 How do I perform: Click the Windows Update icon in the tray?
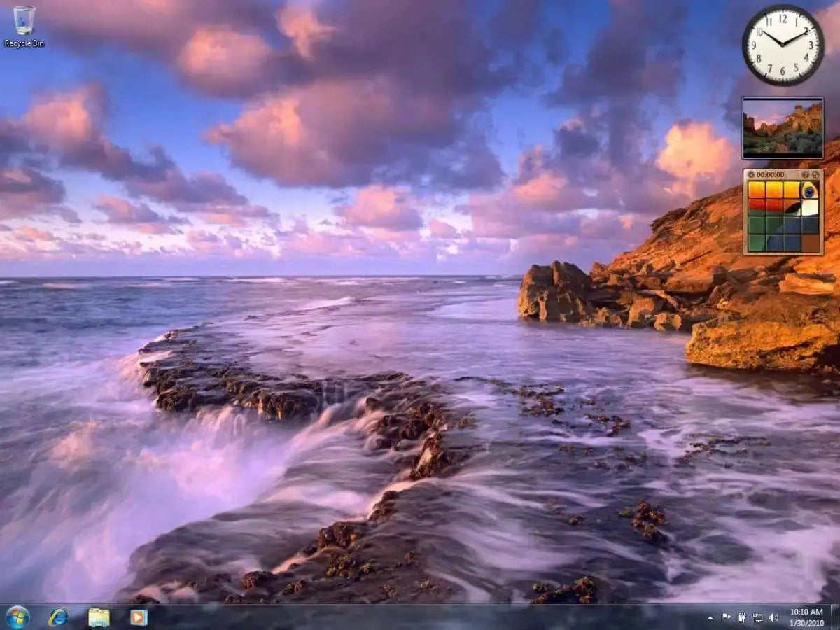(742, 617)
